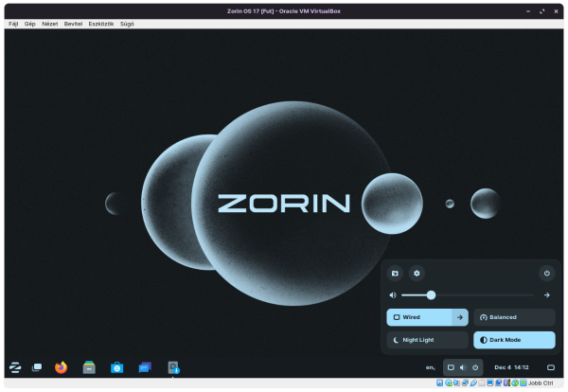The image size is (568, 392).
Task: Open the Software store from taskbar
Action: point(117,367)
